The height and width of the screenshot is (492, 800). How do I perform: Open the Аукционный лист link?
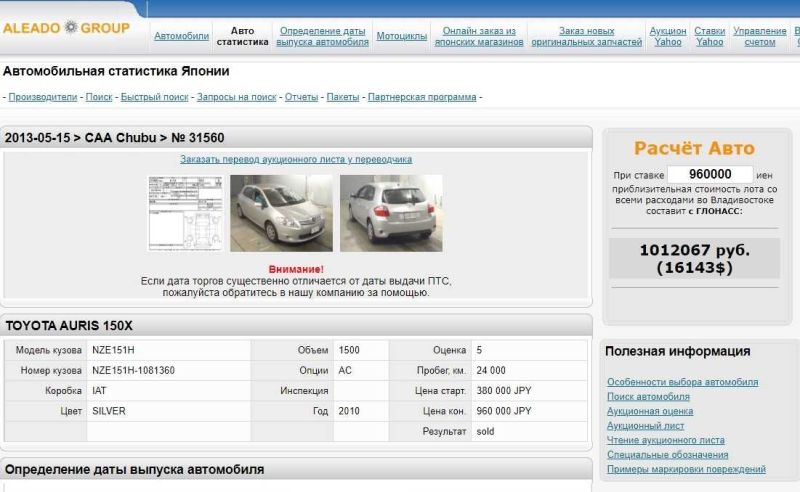(645, 426)
